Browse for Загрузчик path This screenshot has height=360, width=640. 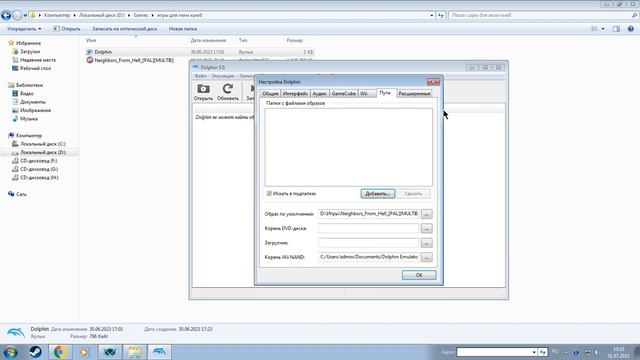coord(427,243)
